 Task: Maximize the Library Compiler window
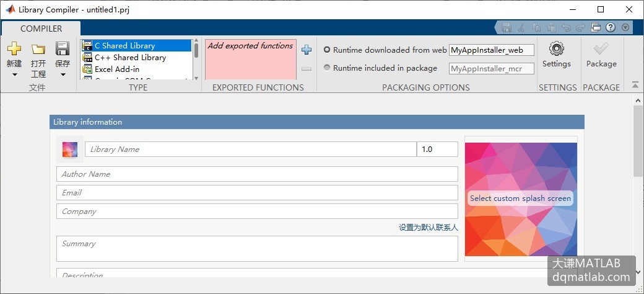pos(601,9)
